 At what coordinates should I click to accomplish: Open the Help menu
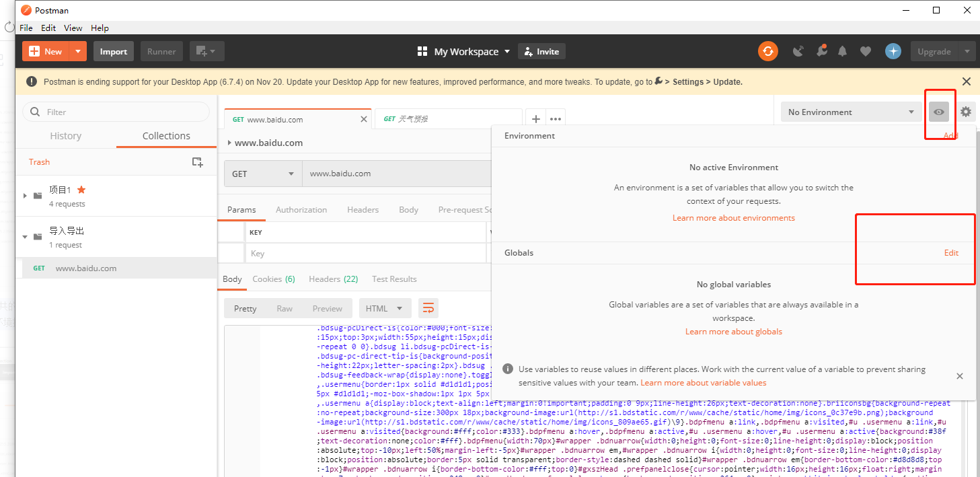click(100, 28)
